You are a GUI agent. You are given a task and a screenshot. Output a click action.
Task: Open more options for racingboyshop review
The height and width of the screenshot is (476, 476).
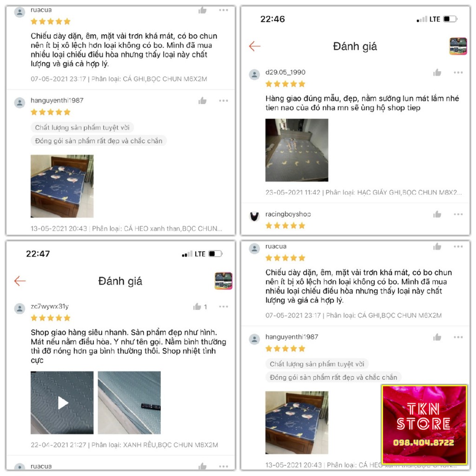458,214
